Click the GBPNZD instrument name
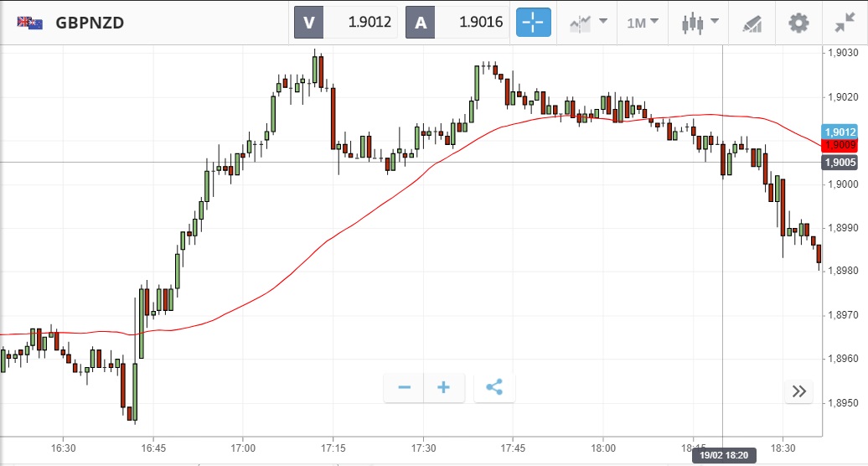The height and width of the screenshot is (466, 868). pos(90,23)
